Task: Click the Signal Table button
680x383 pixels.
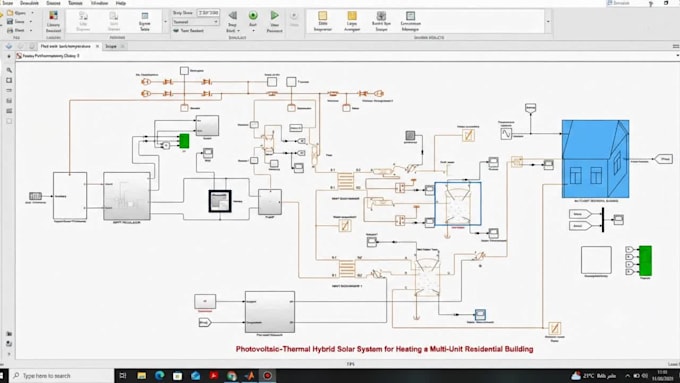Action: tap(144, 21)
